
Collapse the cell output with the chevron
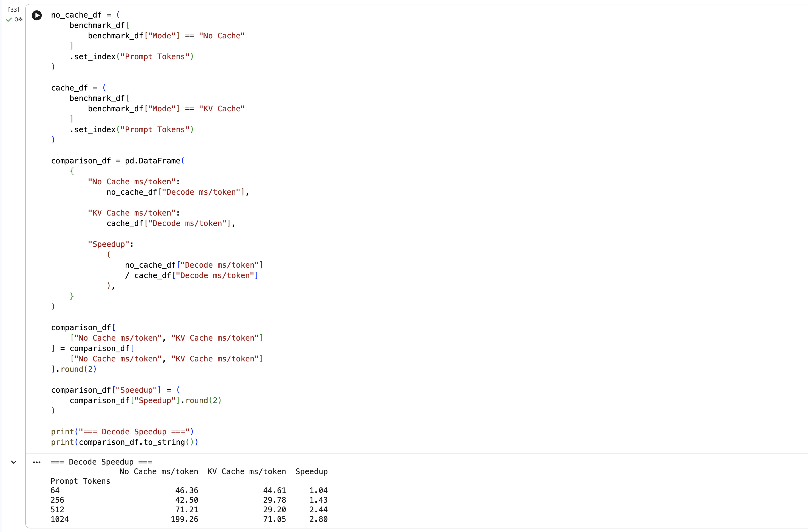(14, 462)
